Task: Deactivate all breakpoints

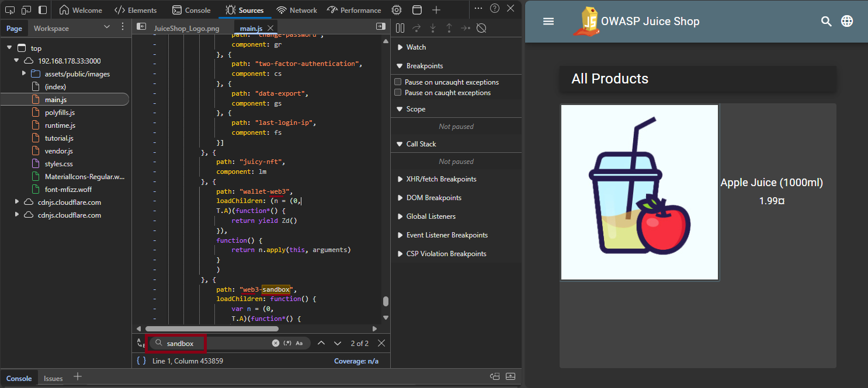Action: pyautogui.click(x=481, y=27)
